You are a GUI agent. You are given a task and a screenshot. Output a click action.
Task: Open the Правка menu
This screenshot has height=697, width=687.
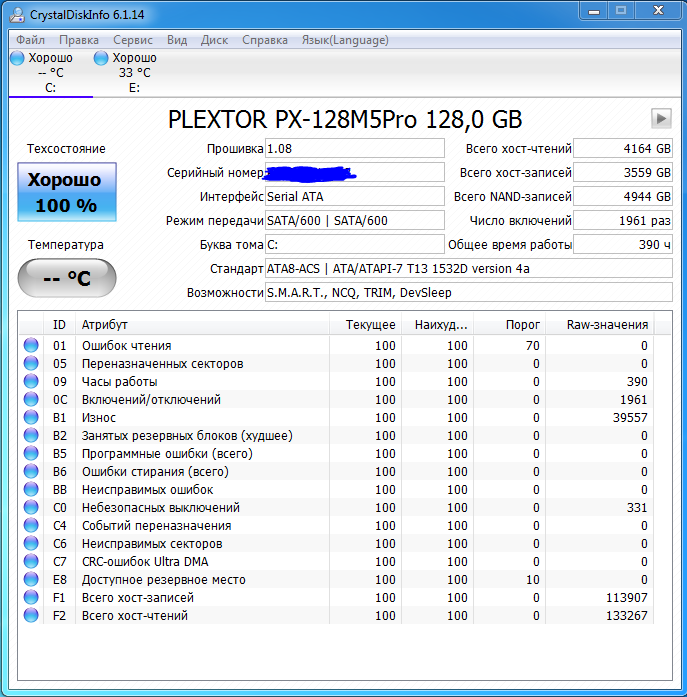click(79, 40)
